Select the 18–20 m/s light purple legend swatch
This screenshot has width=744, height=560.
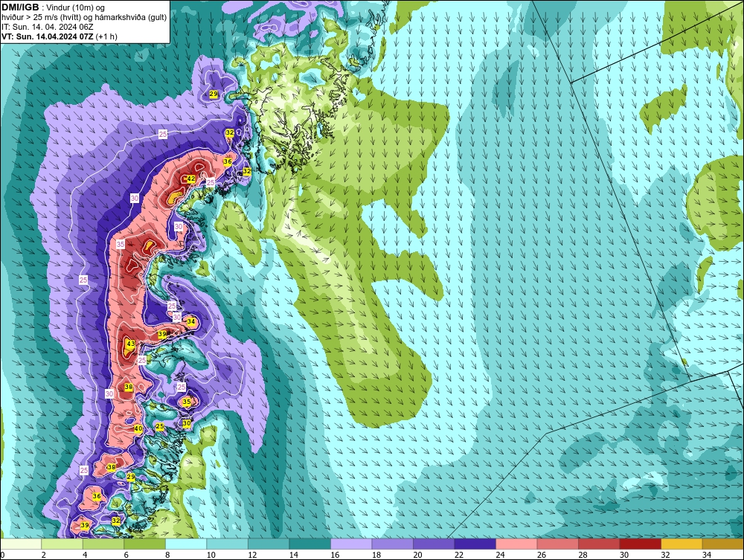click(x=392, y=544)
